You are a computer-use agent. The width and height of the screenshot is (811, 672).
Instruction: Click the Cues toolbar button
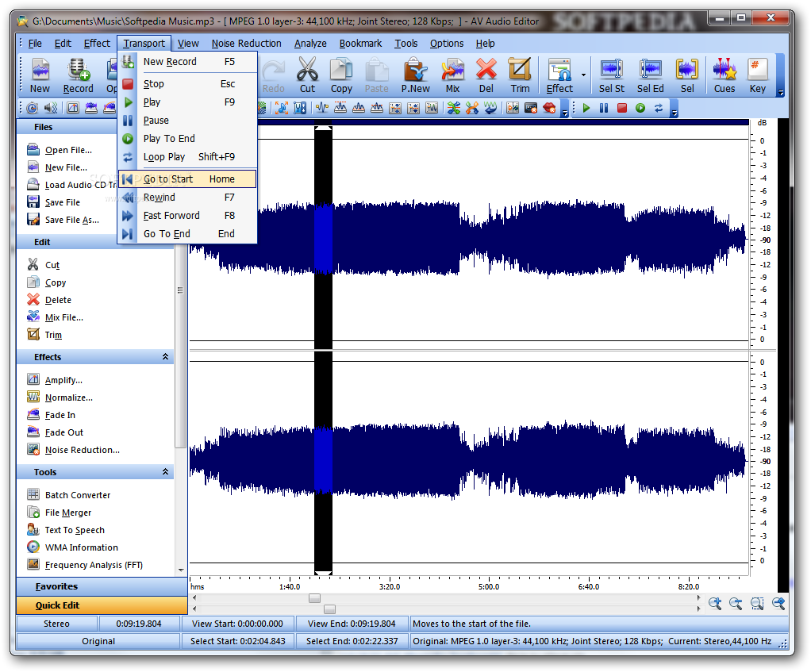click(x=724, y=75)
